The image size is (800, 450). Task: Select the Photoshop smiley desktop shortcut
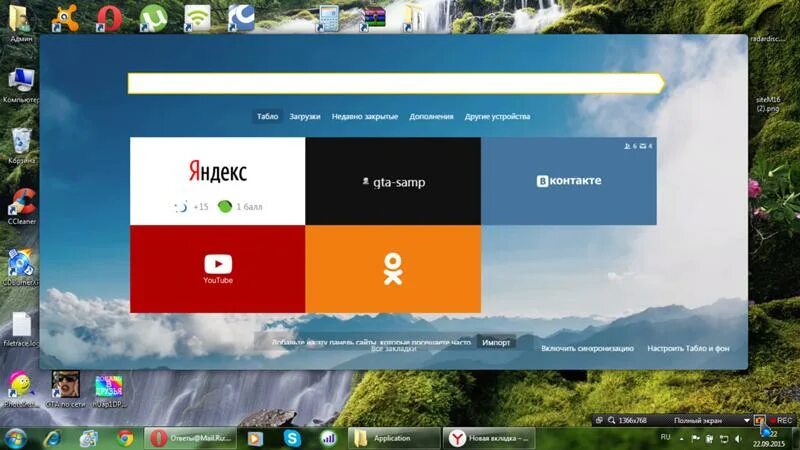click(x=21, y=389)
